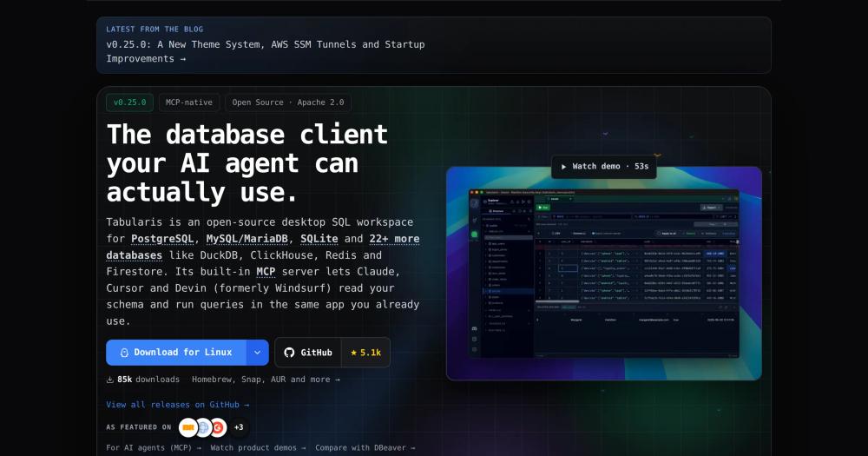The height and width of the screenshot is (456, 868).
Task: Click the play triangle on Watch demo
Action: (x=563, y=167)
